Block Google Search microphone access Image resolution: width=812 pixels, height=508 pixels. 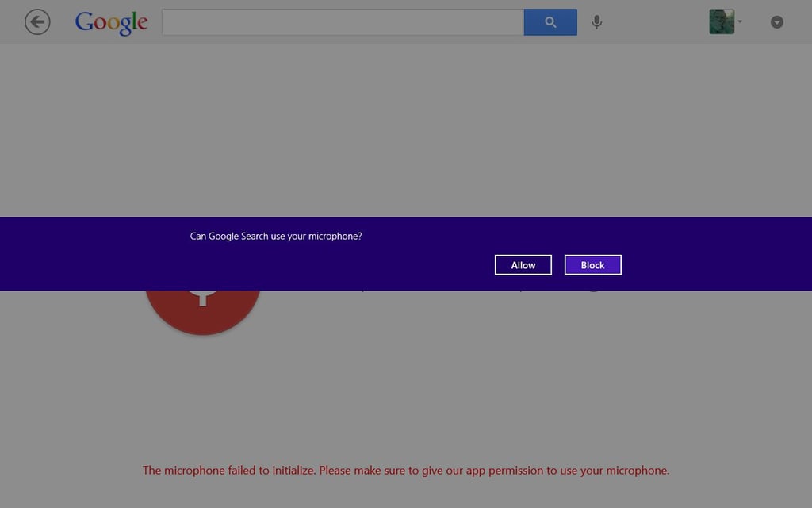[593, 265]
